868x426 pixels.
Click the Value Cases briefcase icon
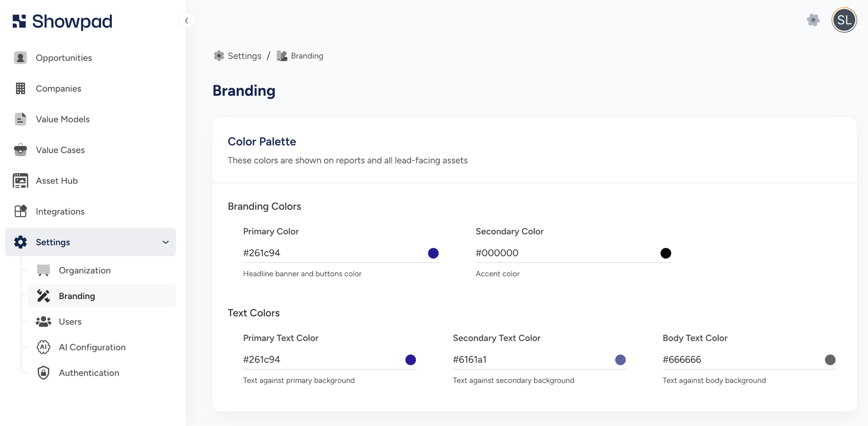click(20, 150)
